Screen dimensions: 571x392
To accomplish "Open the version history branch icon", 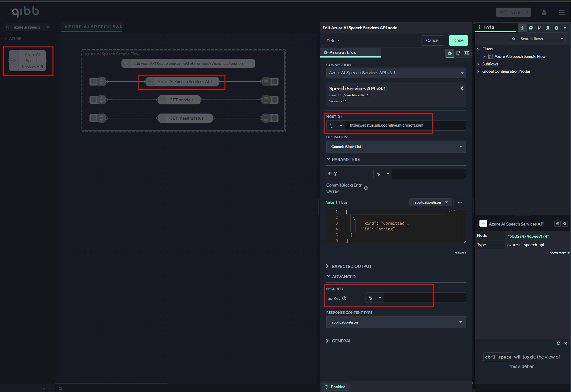I will click(539, 28).
